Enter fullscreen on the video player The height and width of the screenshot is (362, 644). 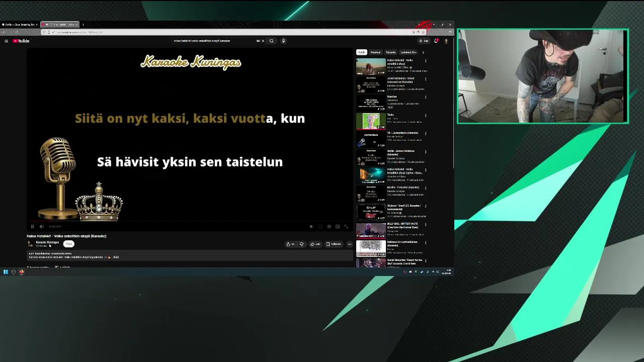pos(346,226)
